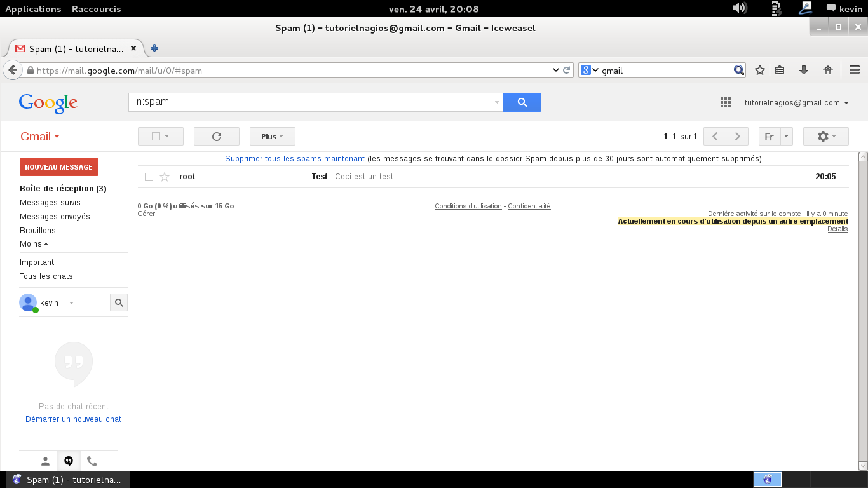Open Brouillons folder
The width and height of the screenshot is (868, 488).
tap(37, 231)
